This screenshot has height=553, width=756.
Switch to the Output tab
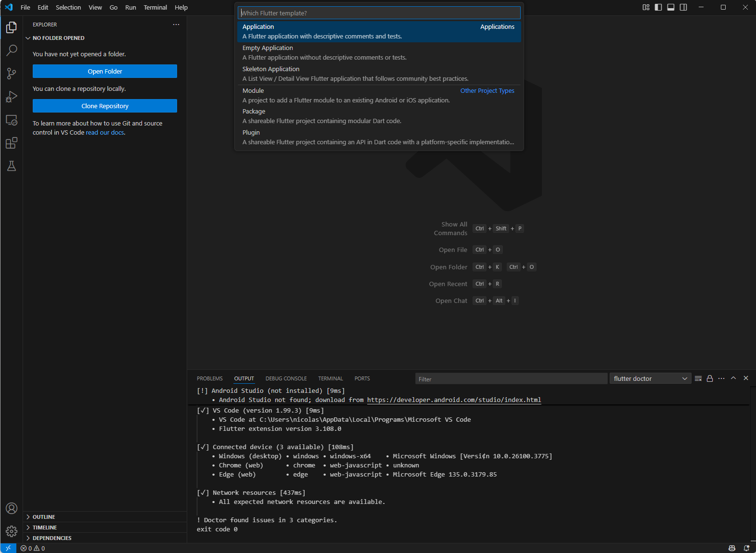pos(244,378)
